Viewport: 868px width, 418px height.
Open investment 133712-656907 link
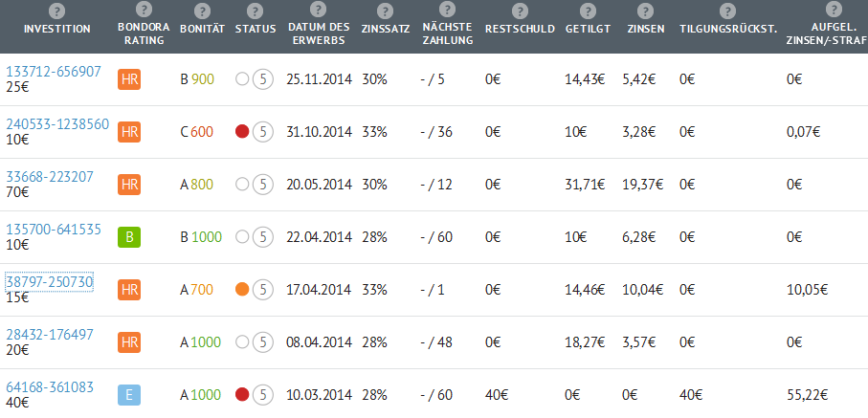tap(54, 72)
